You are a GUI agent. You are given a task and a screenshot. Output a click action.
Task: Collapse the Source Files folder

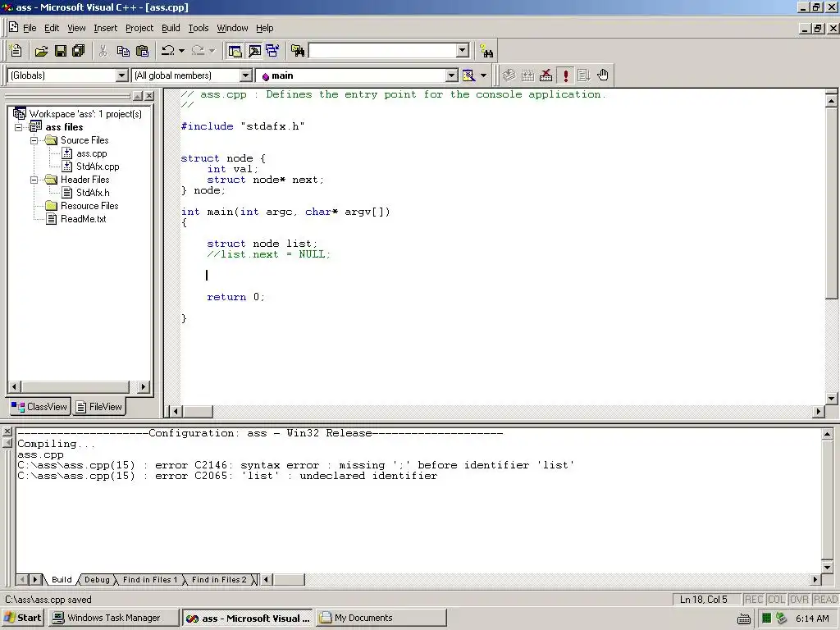[34, 140]
